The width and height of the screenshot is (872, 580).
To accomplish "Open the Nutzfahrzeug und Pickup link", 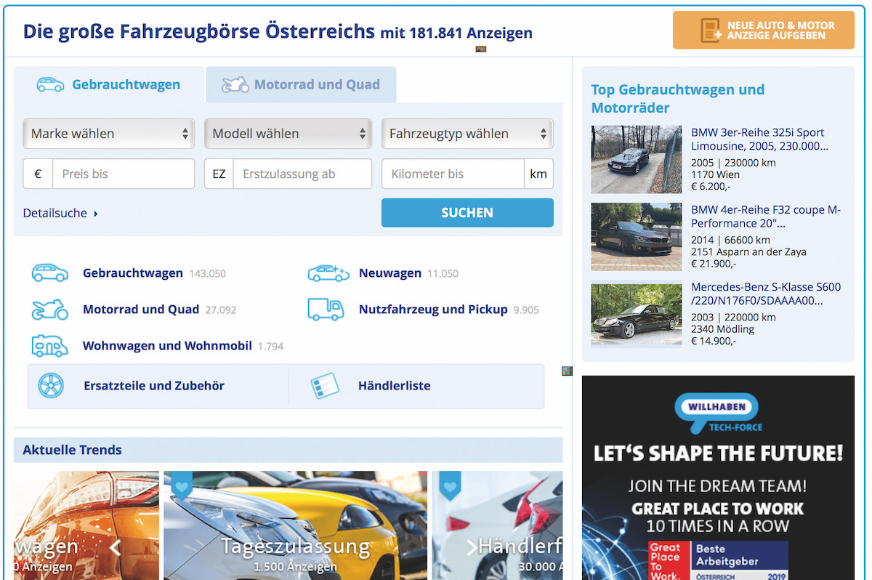I will [433, 309].
